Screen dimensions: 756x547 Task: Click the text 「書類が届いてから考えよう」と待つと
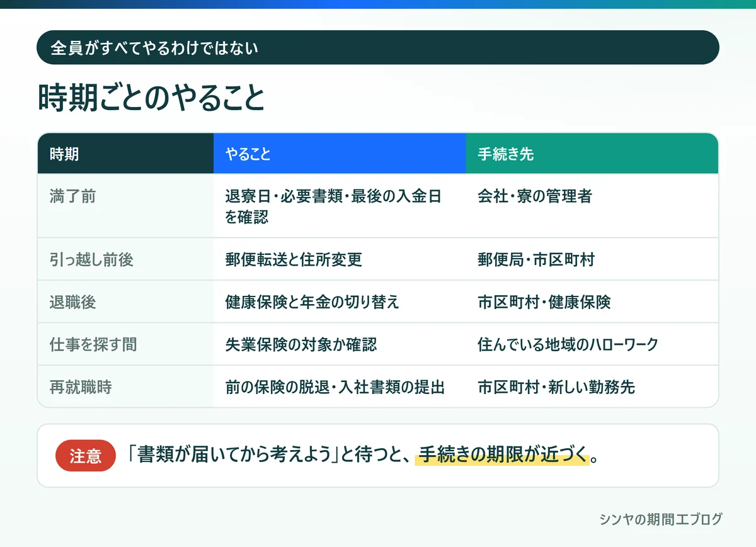(x=261, y=455)
